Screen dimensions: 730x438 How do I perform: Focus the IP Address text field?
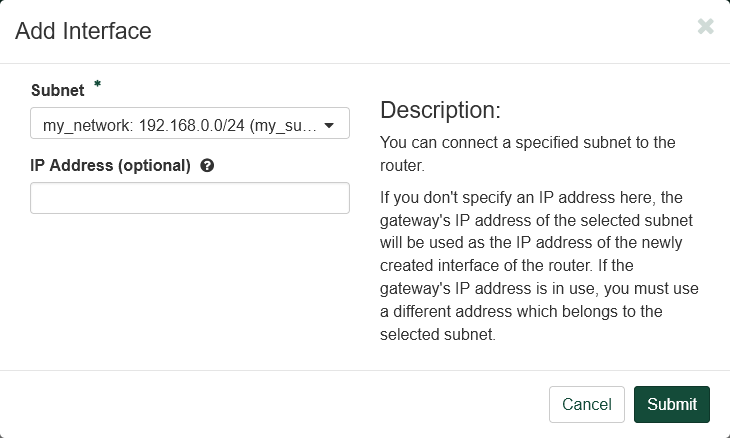pos(189,198)
